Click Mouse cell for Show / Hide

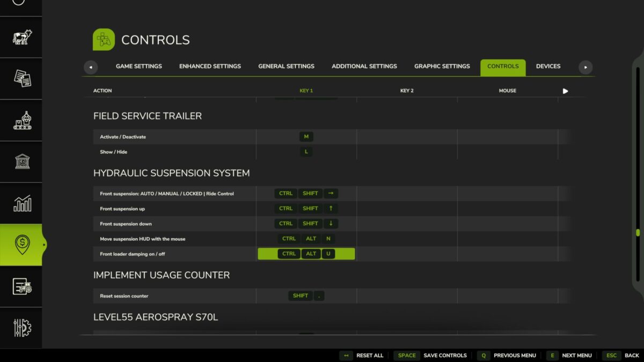[x=507, y=152]
